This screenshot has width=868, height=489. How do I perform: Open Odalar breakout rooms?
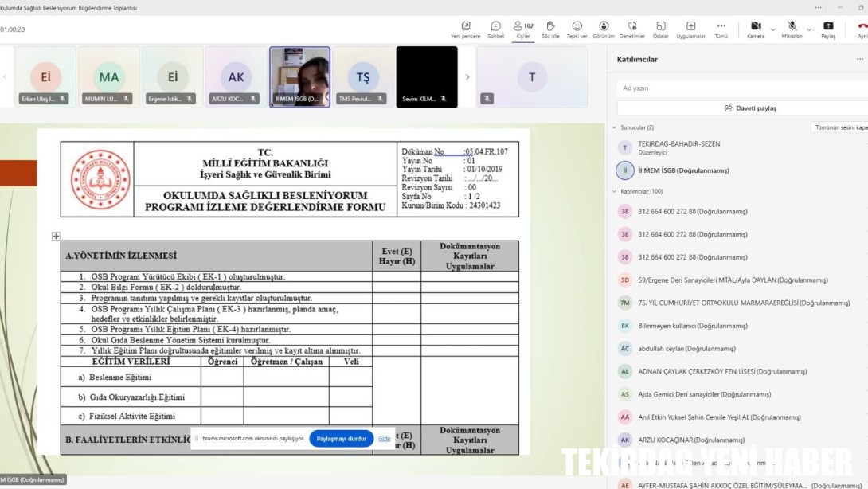coord(660,30)
